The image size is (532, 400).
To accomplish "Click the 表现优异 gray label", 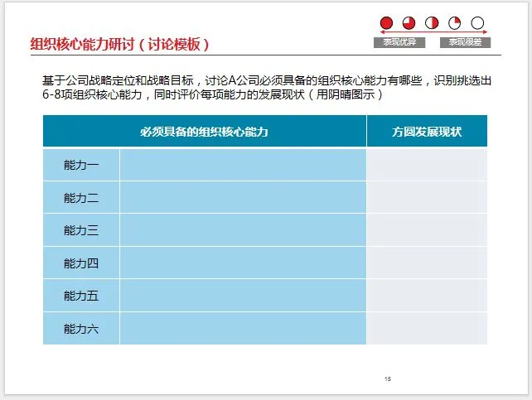I will point(399,42).
